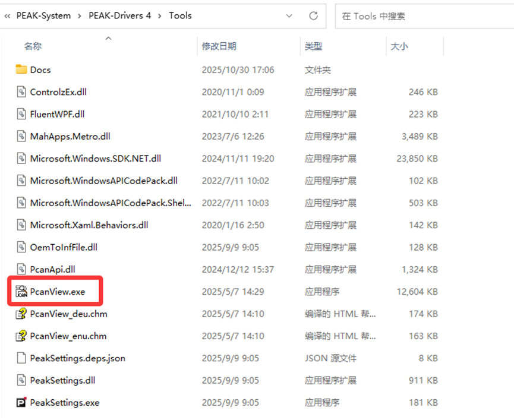Refresh the Tools folder view
The height and width of the screenshot is (420, 514).
313,15
